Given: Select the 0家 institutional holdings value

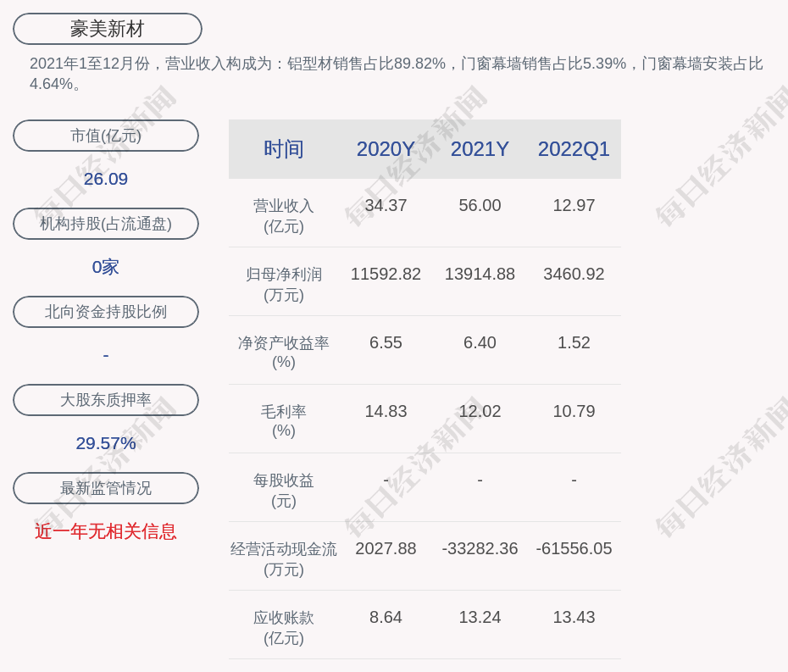Looking at the screenshot, I should pyautogui.click(x=106, y=267).
